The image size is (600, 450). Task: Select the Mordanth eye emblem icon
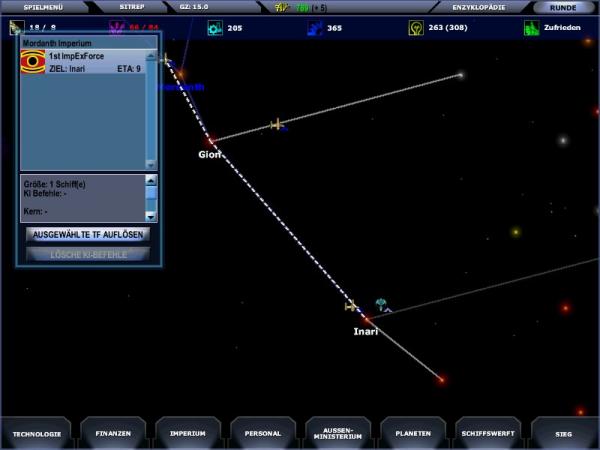[33, 62]
